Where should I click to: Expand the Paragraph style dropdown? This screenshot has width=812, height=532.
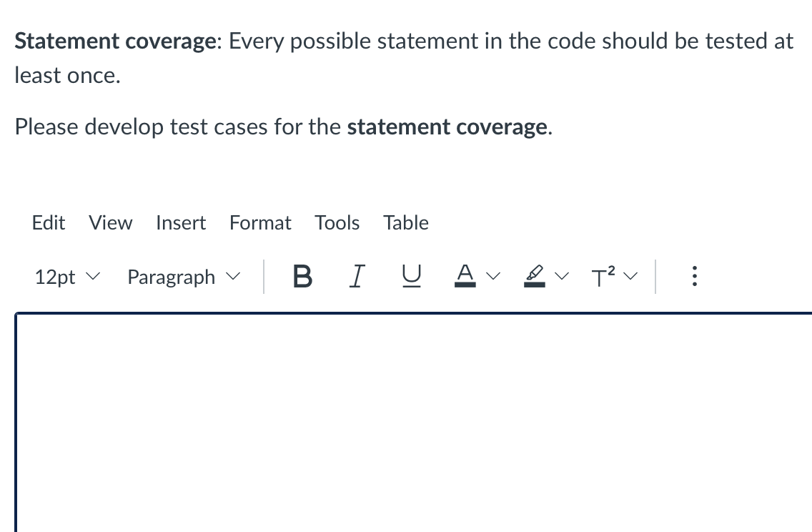coord(182,277)
